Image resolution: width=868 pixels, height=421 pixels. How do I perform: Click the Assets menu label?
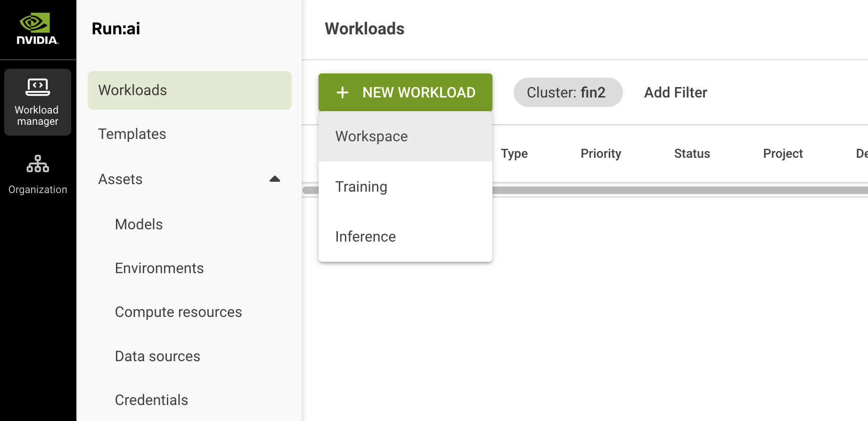[x=120, y=179]
